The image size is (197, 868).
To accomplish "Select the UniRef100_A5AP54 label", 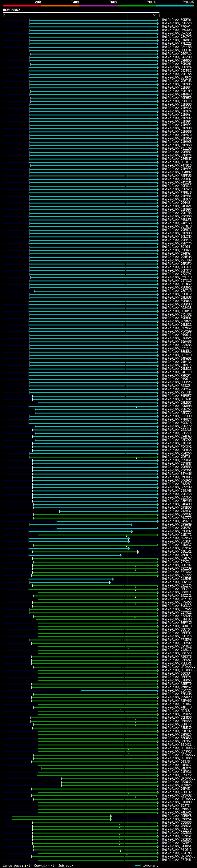I will coord(176,819).
